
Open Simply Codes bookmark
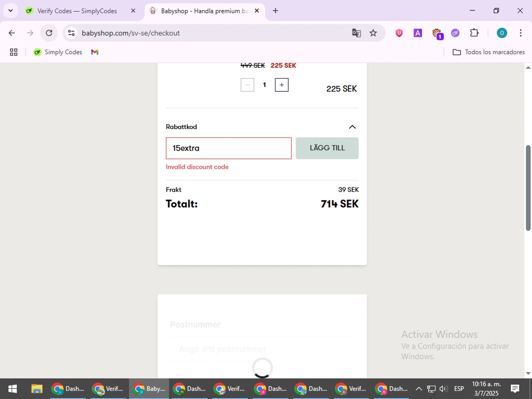[x=58, y=52]
